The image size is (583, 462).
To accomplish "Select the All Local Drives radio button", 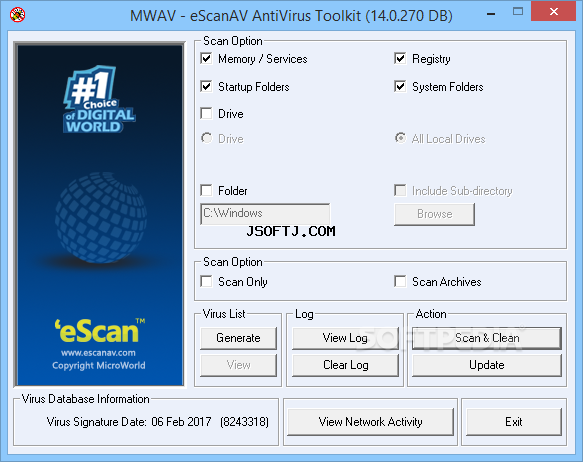I will (400, 138).
